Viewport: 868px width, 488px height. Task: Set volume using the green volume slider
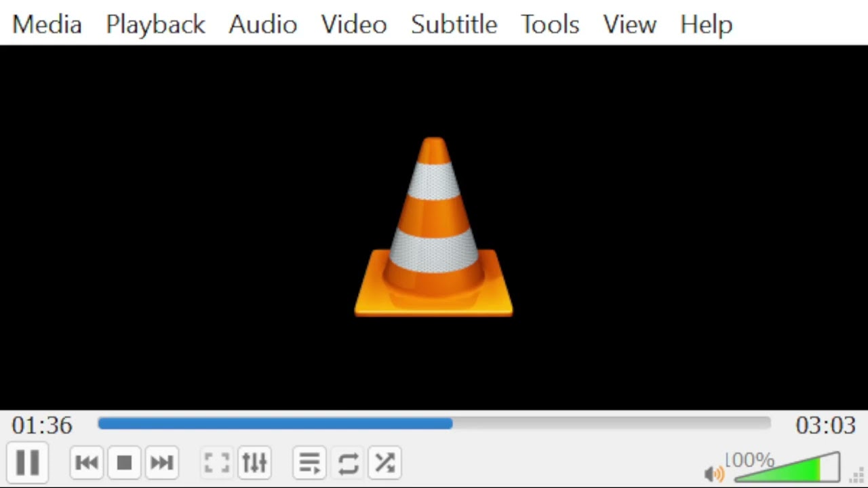click(x=787, y=468)
